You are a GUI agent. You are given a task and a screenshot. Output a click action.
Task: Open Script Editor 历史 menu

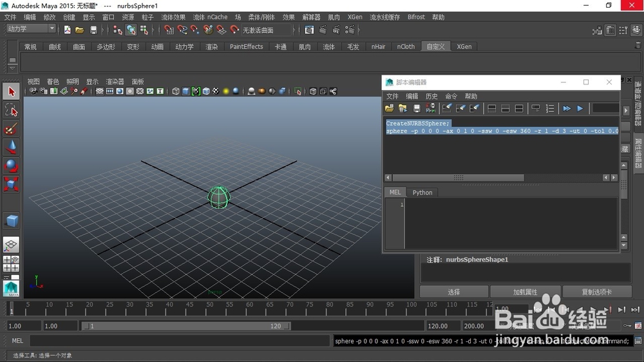(431, 96)
